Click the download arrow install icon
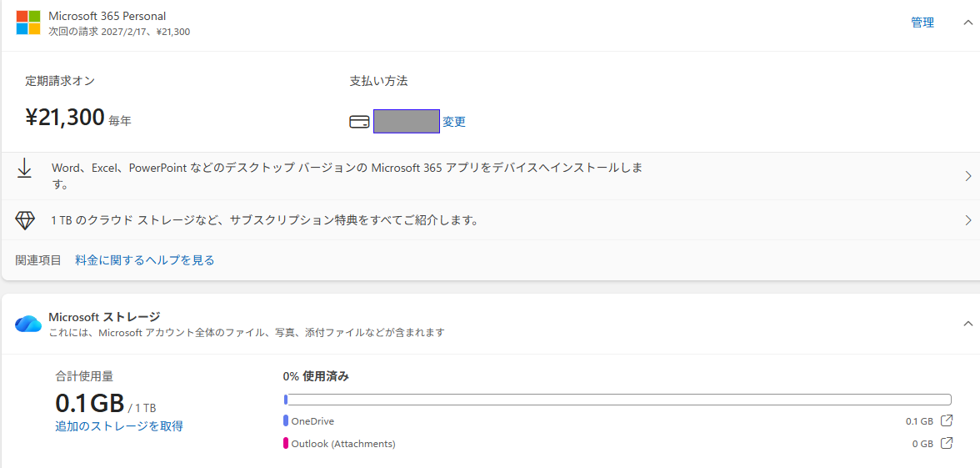The image size is (980, 468). [x=25, y=169]
